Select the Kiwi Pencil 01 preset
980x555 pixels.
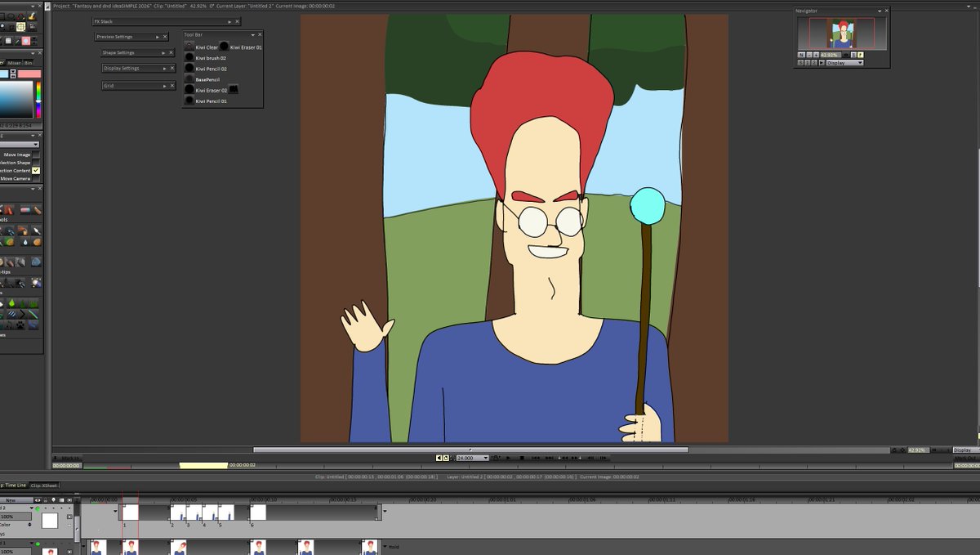[205, 101]
